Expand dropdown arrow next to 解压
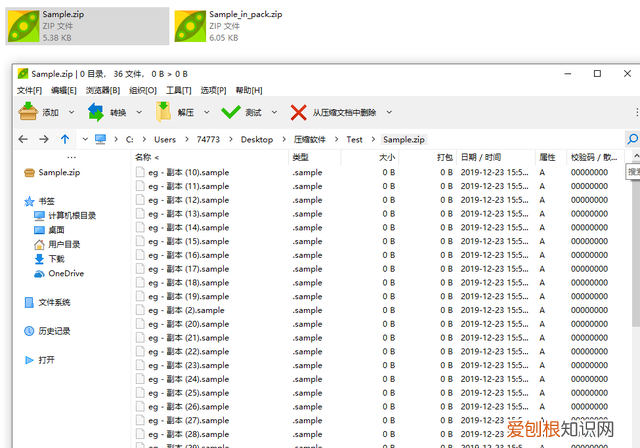The width and height of the screenshot is (640, 448). (206, 112)
